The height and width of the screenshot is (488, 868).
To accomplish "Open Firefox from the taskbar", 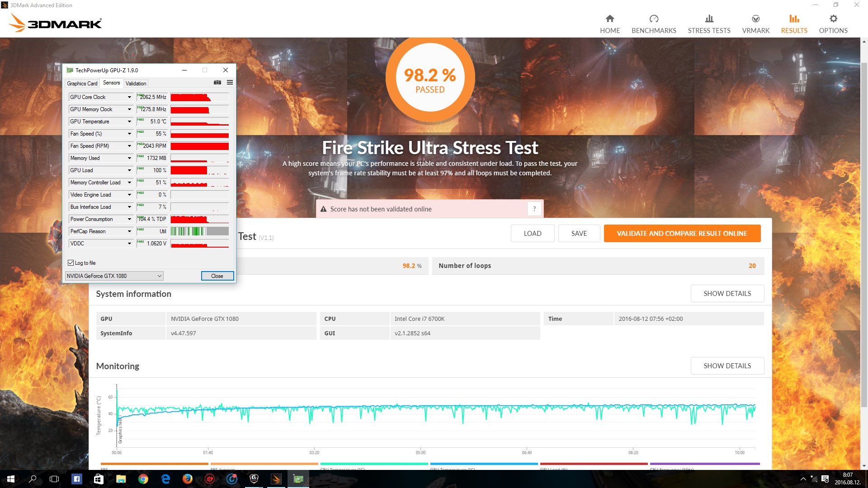I will click(187, 479).
